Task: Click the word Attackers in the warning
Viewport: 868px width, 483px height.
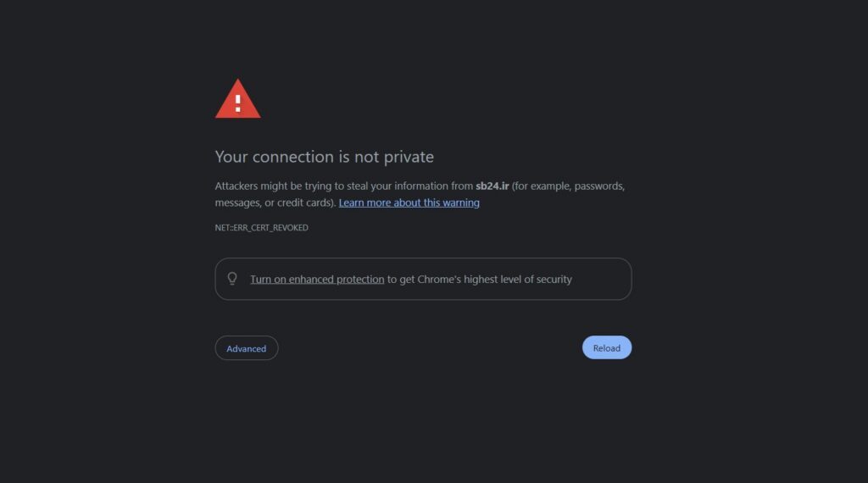Action: tap(236, 186)
